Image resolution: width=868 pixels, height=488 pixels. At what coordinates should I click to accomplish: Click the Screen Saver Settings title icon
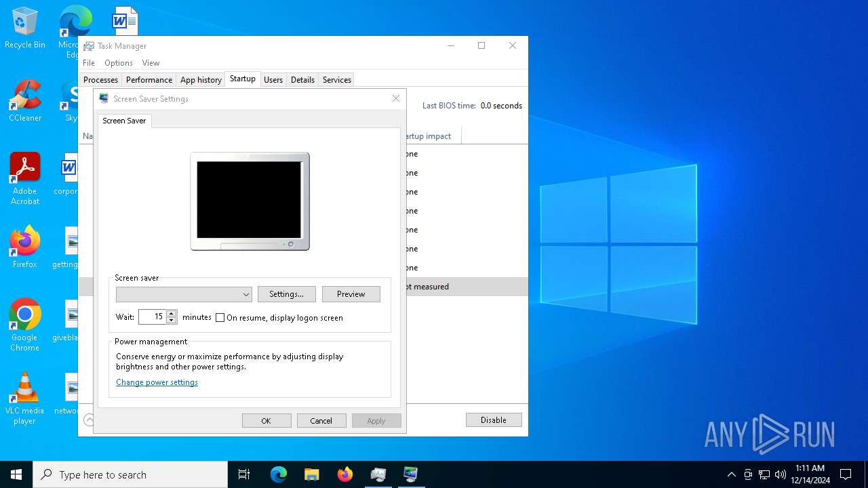pyautogui.click(x=104, y=98)
